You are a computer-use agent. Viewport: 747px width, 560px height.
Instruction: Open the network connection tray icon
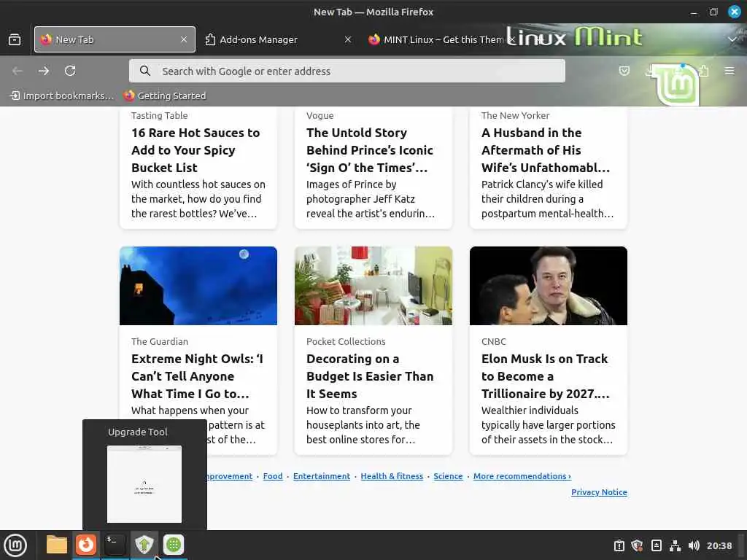(x=675, y=545)
